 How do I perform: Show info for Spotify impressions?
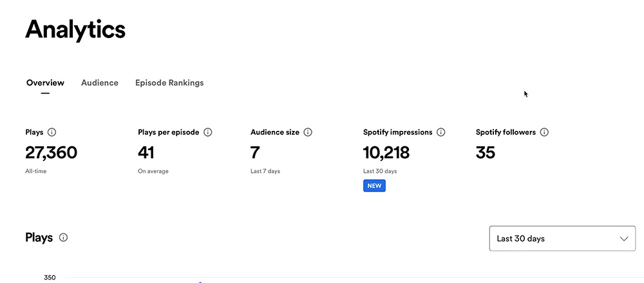coord(440,132)
